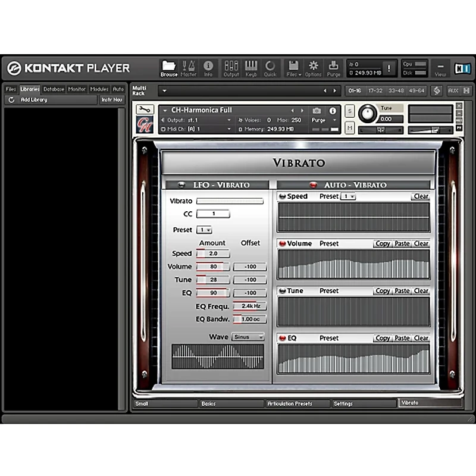Disable the Auto-Vibrato Volume LED

pos(282,243)
